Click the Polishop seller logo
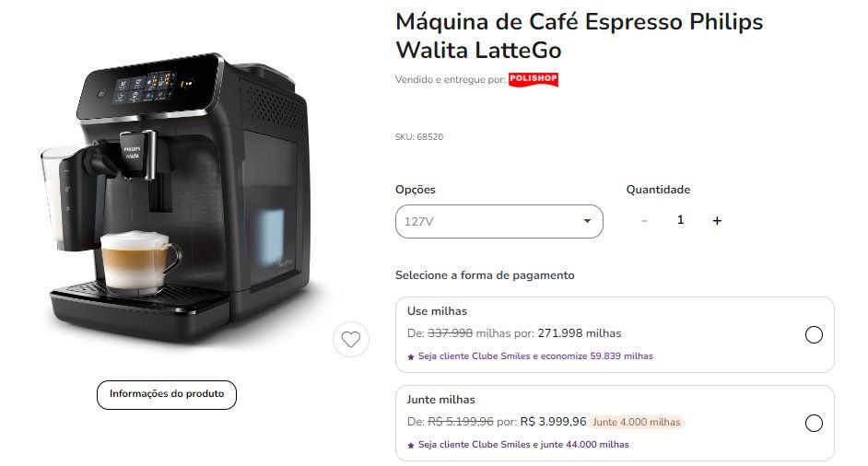The width and height of the screenshot is (868, 466). pos(534,79)
